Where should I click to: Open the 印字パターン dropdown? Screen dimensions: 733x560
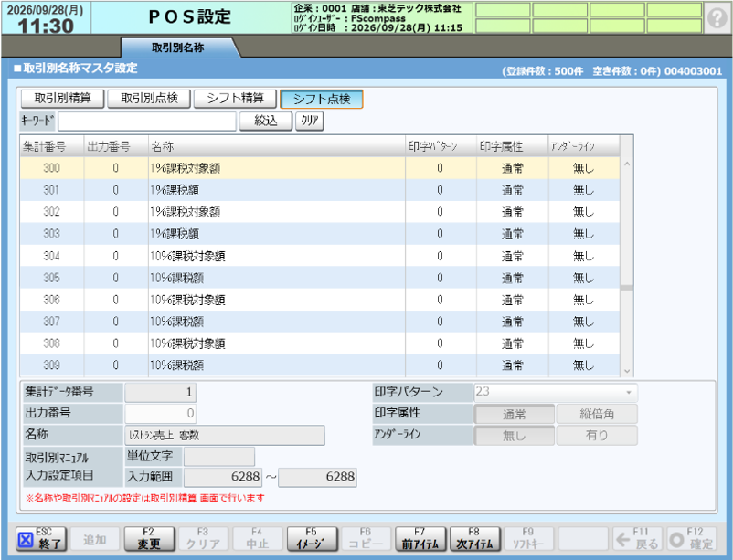(x=556, y=392)
